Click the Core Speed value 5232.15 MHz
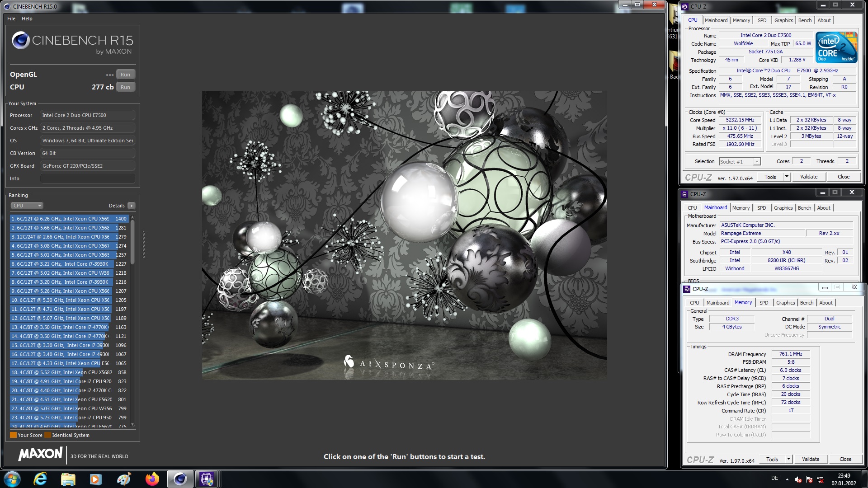 pos(740,120)
